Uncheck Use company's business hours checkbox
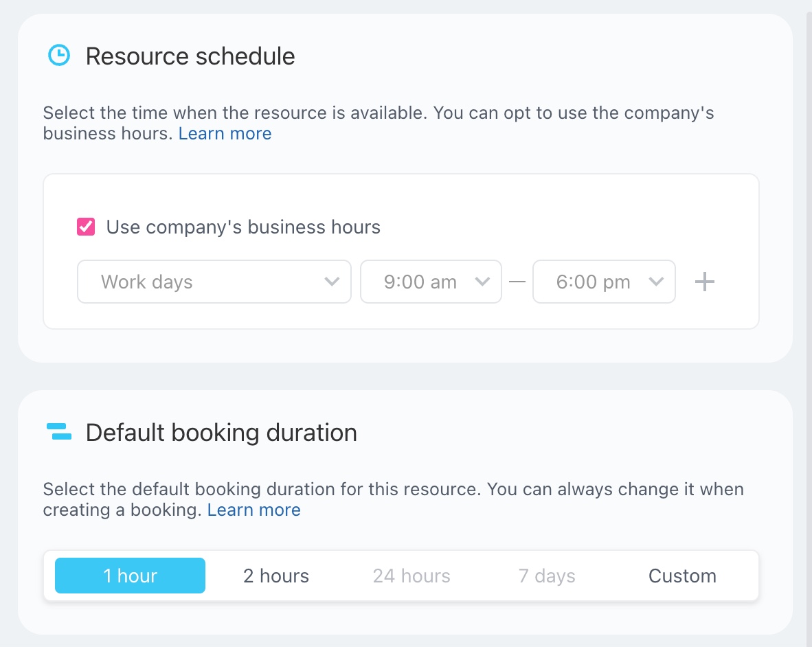The image size is (812, 647). click(86, 227)
